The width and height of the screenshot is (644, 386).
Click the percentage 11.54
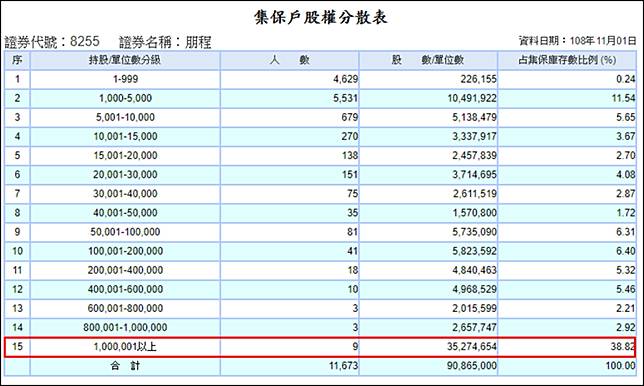point(623,98)
